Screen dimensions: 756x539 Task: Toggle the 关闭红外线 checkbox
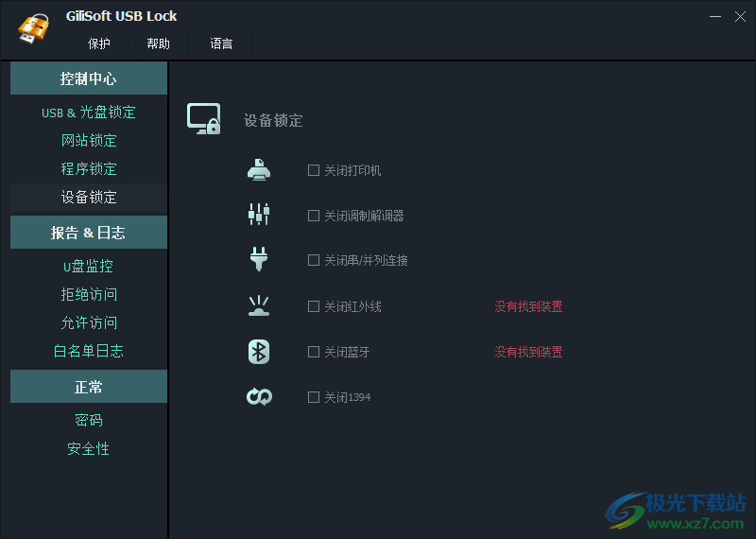point(314,306)
